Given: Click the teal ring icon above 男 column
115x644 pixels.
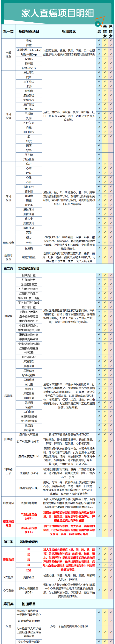Looking at the screenshot, I should coord(98,24).
